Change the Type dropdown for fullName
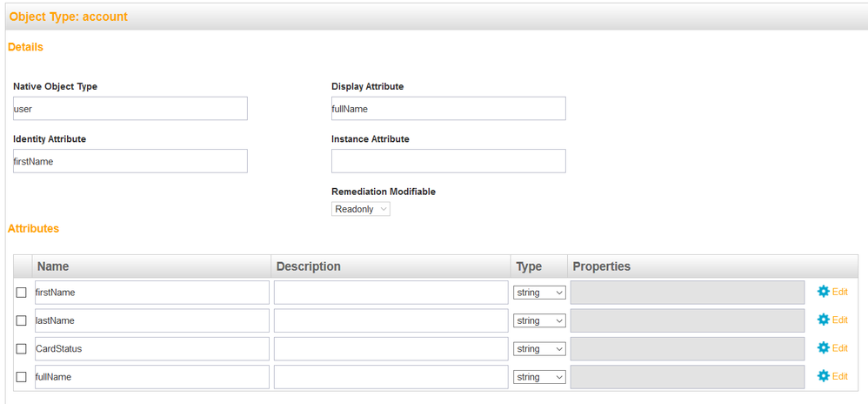 pyautogui.click(x=539, y=377)
